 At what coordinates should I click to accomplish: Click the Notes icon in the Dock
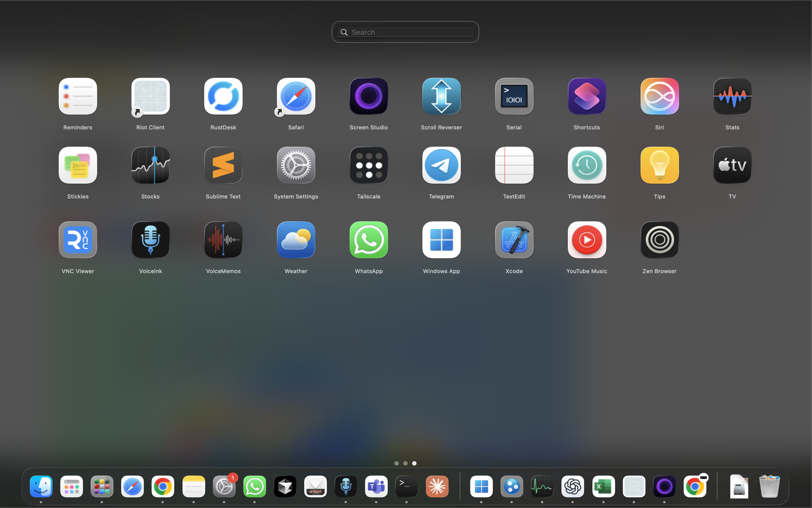coord(194,487)
